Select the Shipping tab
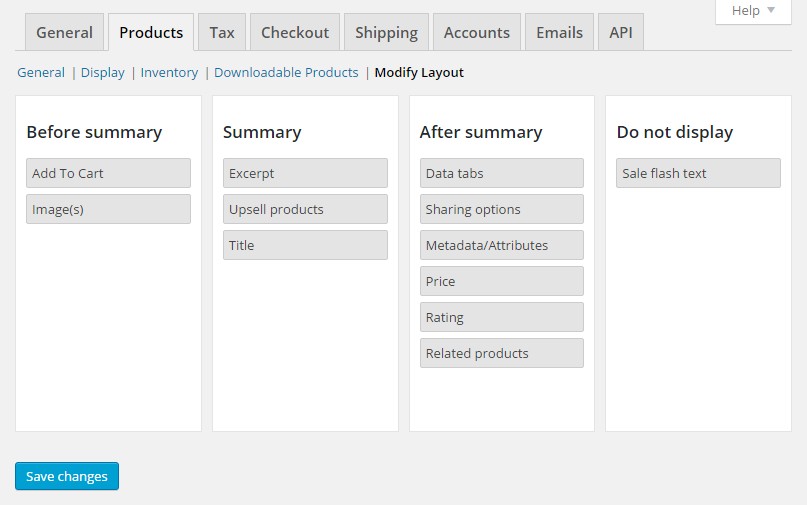This screenshot has width=807, height=505. [x=386, y=32]
